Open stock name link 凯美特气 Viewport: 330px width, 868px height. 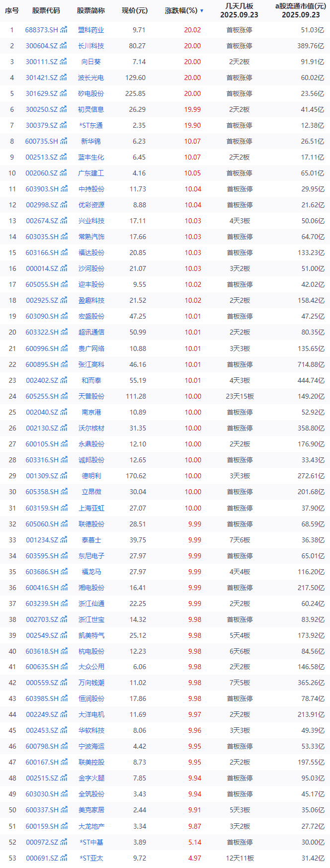pos(91,635)
